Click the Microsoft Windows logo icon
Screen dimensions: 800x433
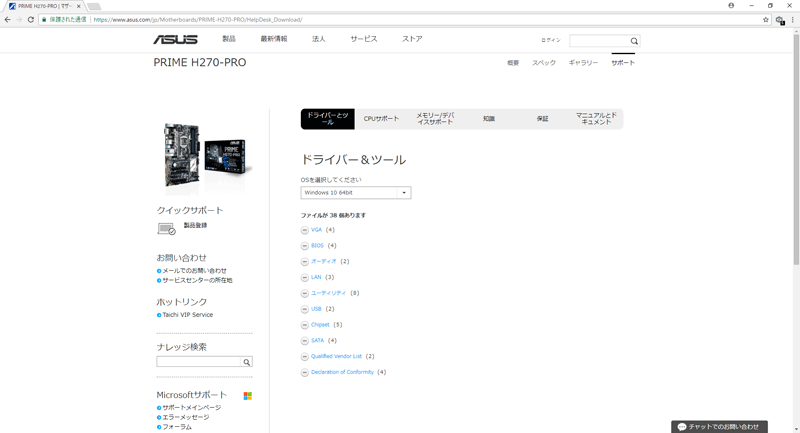247,396
